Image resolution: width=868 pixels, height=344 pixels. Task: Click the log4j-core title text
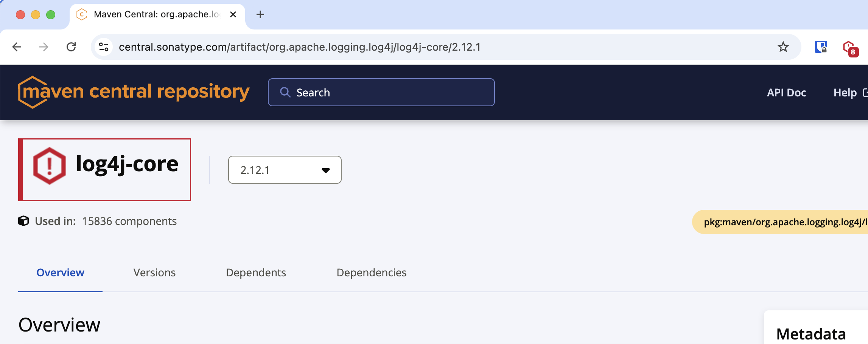(x=127, y=164)
